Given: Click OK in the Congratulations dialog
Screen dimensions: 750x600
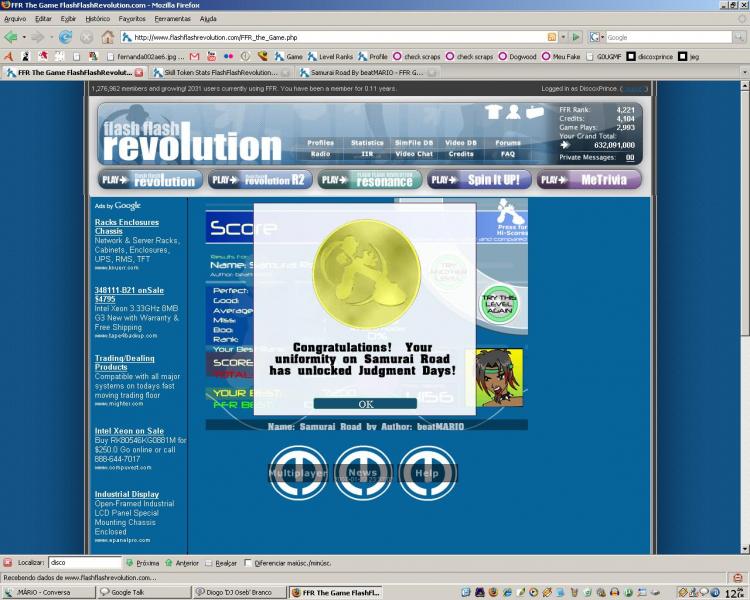Looking at the screenshot, I should (365, 404).
